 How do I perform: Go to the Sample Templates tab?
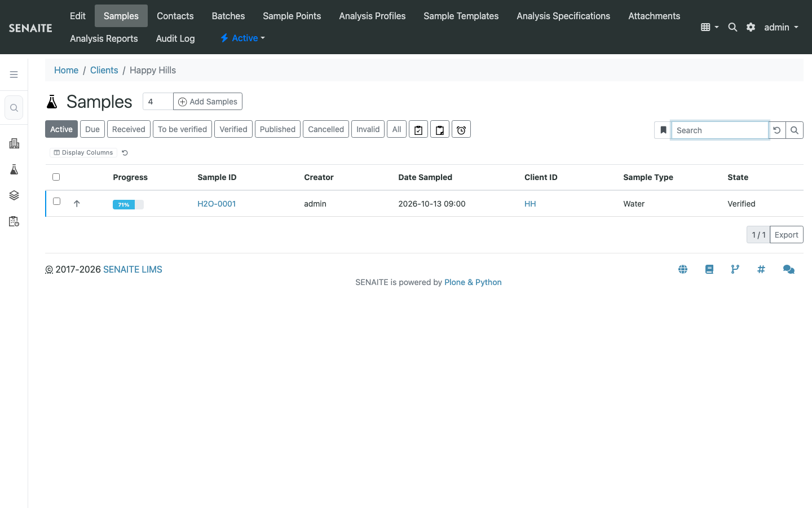pyautogui.click(x=461, y=16)
